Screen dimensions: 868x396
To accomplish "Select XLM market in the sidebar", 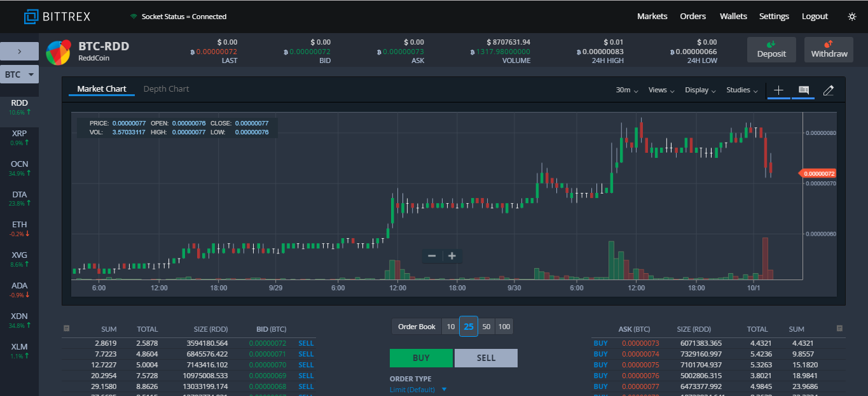I will [19, 351].
